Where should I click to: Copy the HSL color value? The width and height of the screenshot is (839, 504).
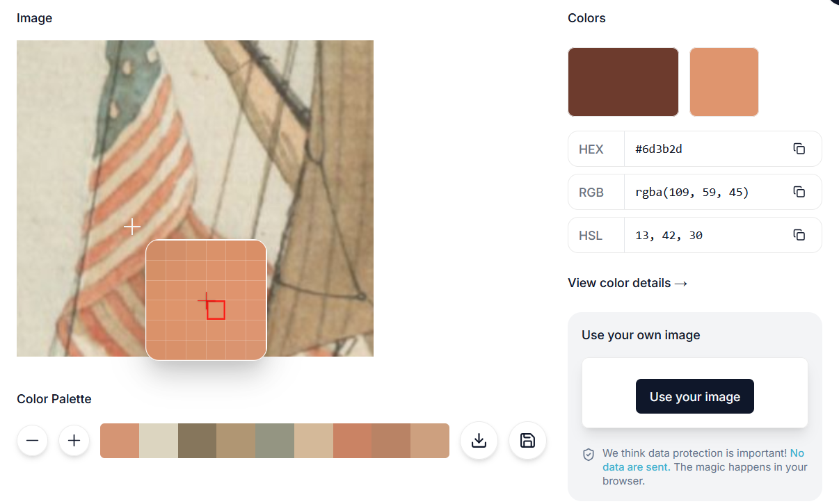799,235
